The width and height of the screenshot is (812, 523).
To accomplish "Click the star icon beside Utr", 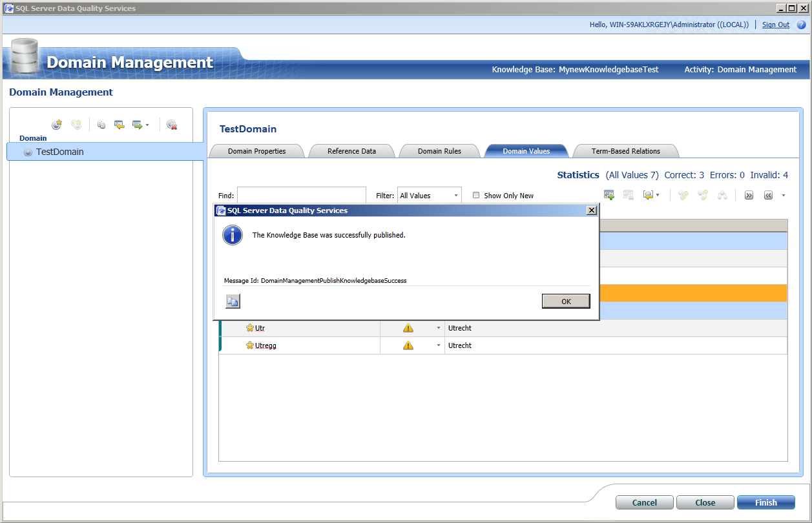I will point(250,328).
